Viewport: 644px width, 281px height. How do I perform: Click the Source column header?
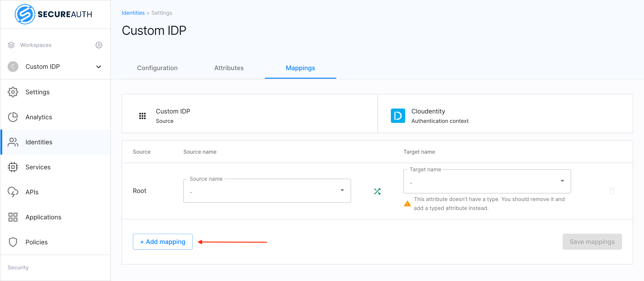(x=142, y=152)
